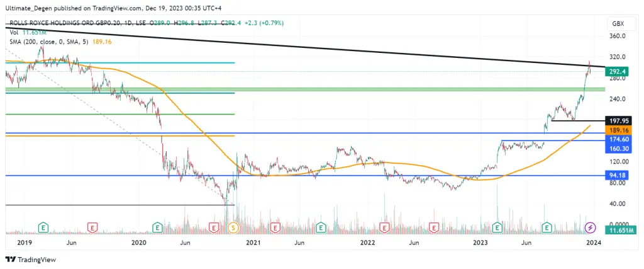This screenshot has height=269, width=644.
Task: Select the 320.0 price axis value
Action: click(x=618, y=57)
